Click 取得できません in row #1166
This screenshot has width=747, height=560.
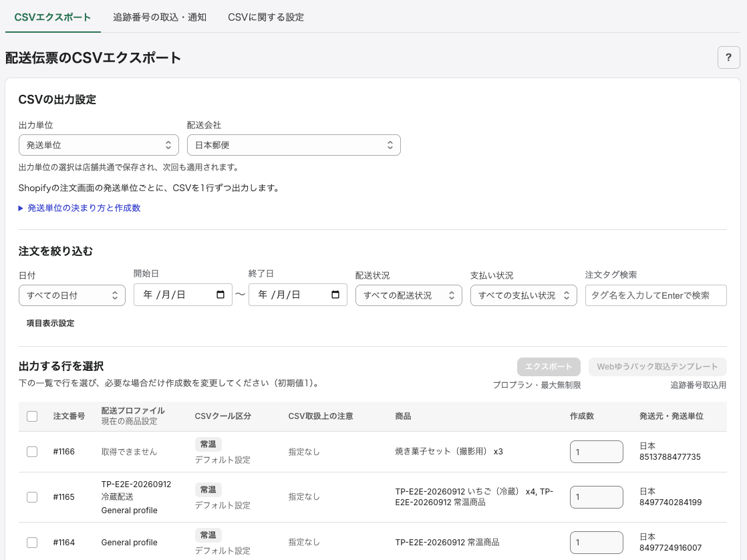129,451
